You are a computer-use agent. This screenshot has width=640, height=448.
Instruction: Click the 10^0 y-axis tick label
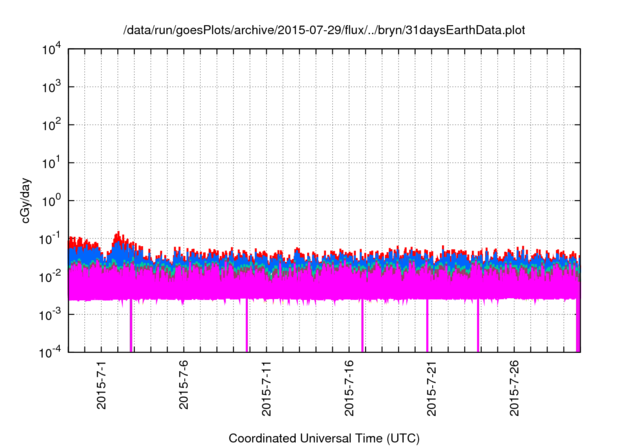[x=52, y=201]
